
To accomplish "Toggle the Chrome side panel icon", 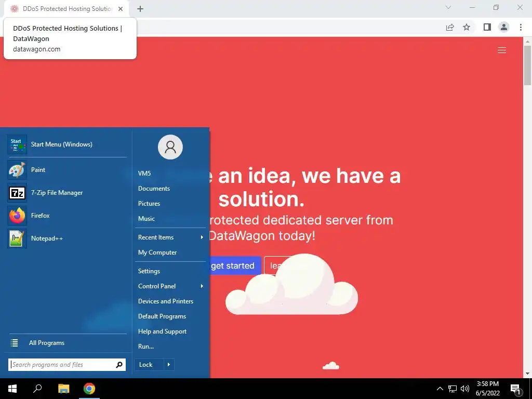I will point(487,27).
